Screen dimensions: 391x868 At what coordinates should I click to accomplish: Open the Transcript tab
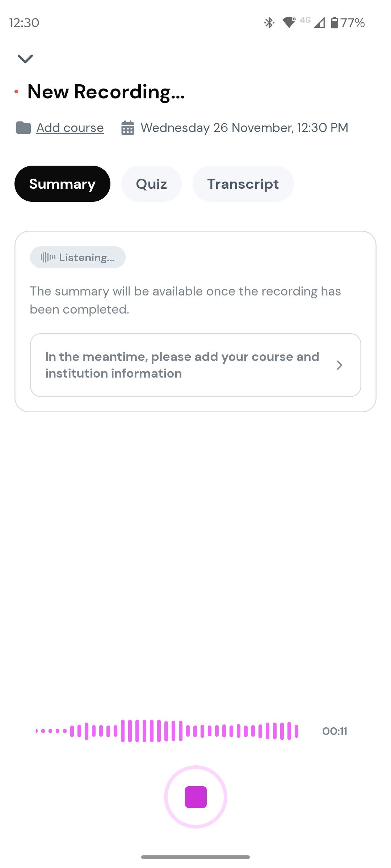[x=243, y=184]
